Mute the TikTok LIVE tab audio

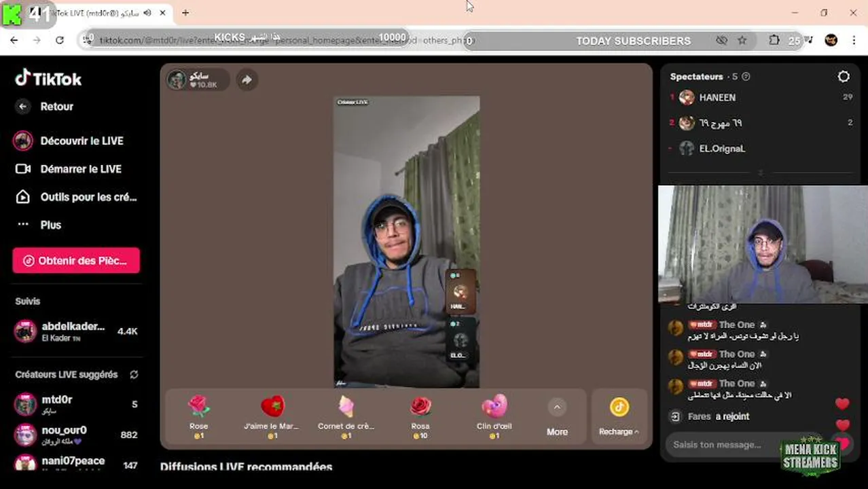[147, 13]
